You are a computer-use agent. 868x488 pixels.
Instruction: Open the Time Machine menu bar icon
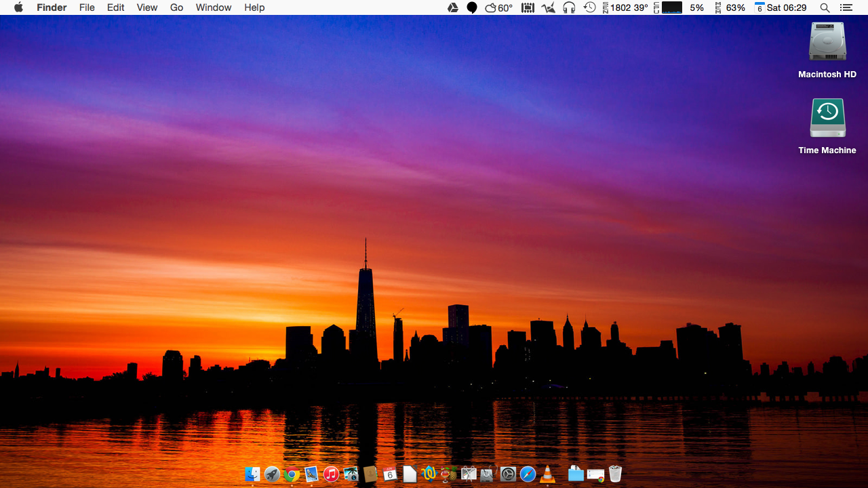tap(590, 7)
